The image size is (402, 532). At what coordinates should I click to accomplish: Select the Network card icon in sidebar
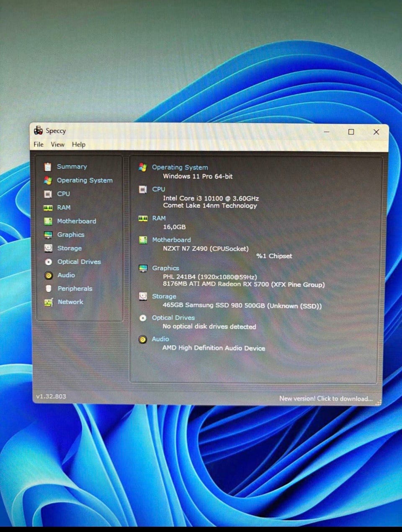[49, 302]
